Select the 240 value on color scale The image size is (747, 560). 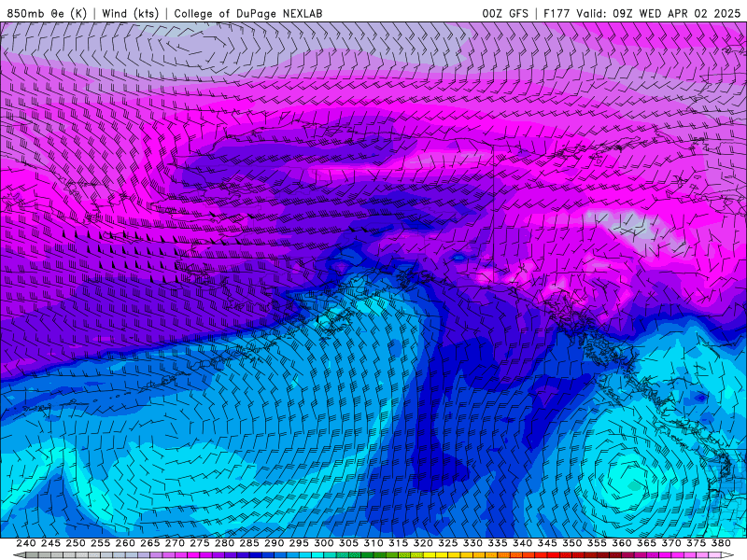click(26, 543)
